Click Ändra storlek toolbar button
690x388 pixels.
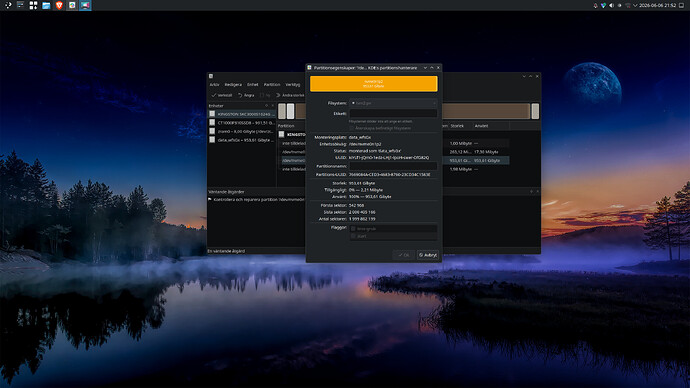[290, 95]
